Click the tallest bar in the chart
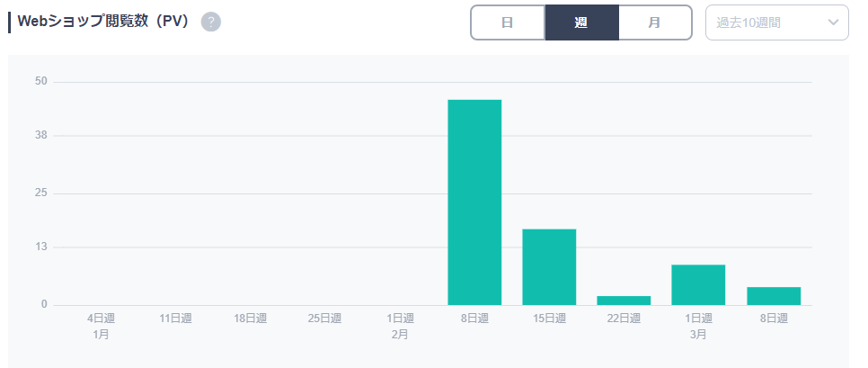Screen dimensions: 868x368 (x=474, y=202)
